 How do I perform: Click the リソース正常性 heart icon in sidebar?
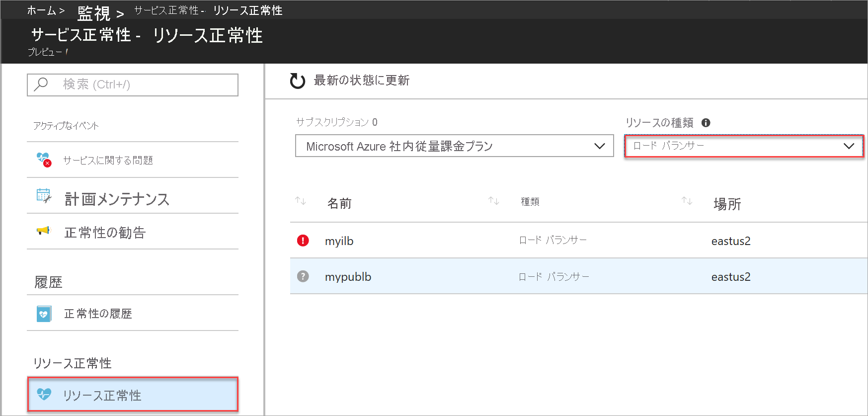coord(44,394)
